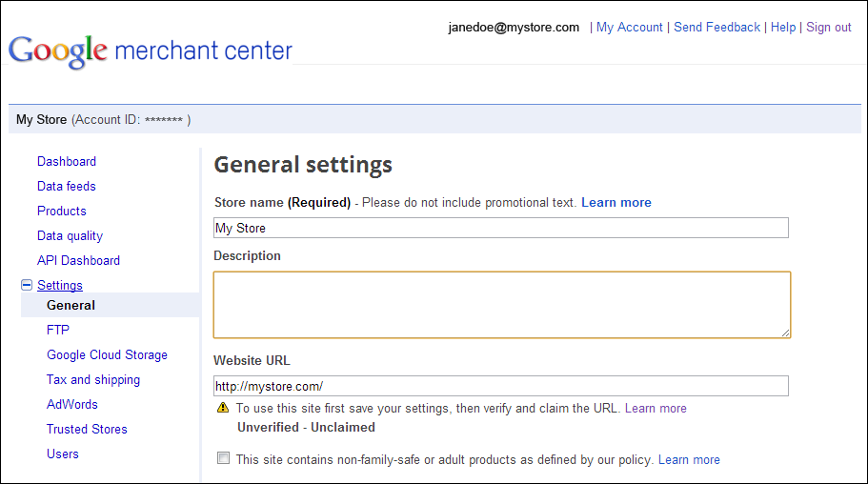The image size is (868, 484).
Task: Click Learn more next to Store name
Action: click(x=616, y=203)
